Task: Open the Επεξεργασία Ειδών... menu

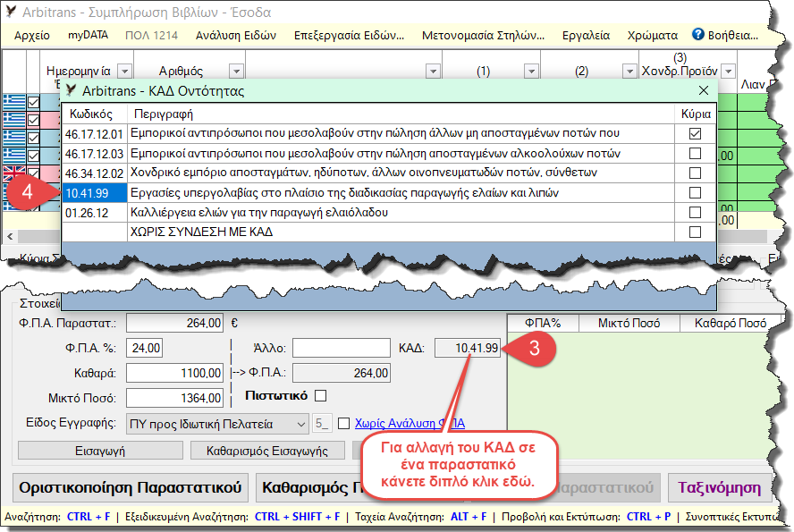Action: (x=349, y=36)
